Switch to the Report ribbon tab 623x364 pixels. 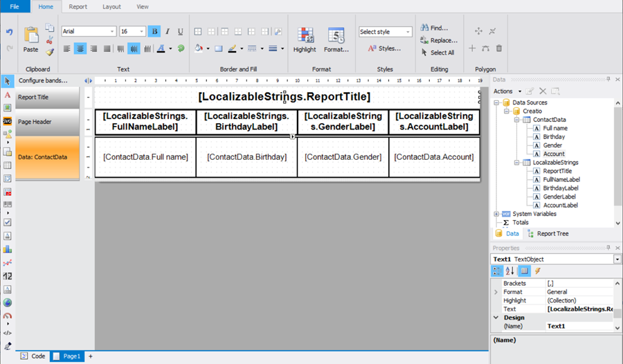pyautogui.click(x=78, y=7)
